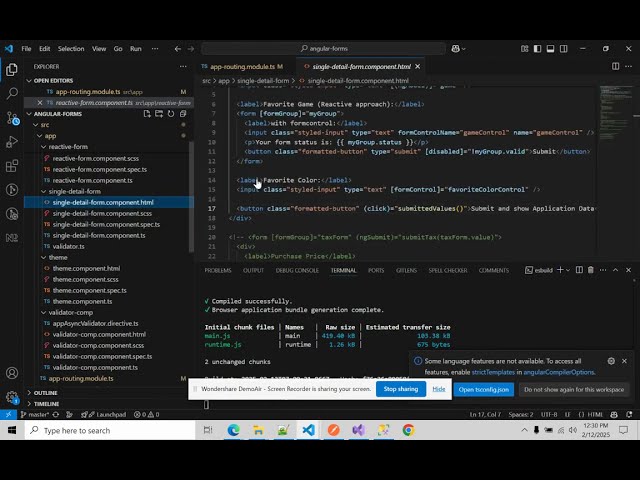Image resolution: width=640 pixels, height=480 pixels.
Task: Click the Stop sharing button
Action: 401,389
